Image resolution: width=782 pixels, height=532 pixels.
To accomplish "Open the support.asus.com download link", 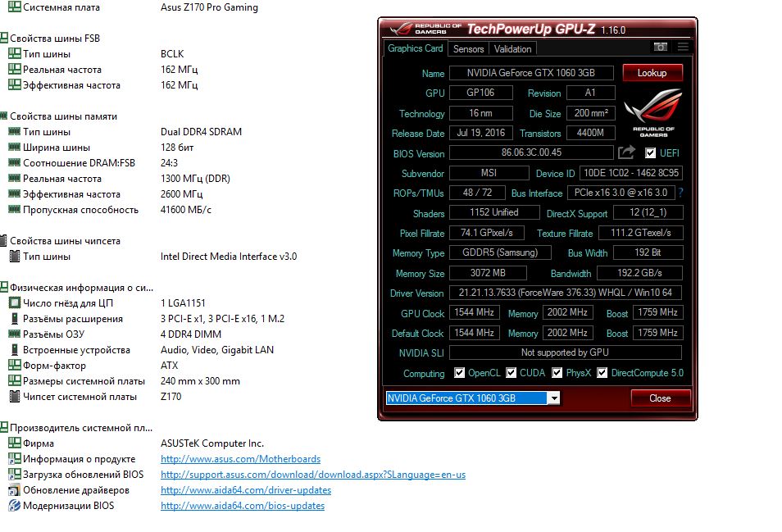I will pyautogui.click(x=313, y=474).
